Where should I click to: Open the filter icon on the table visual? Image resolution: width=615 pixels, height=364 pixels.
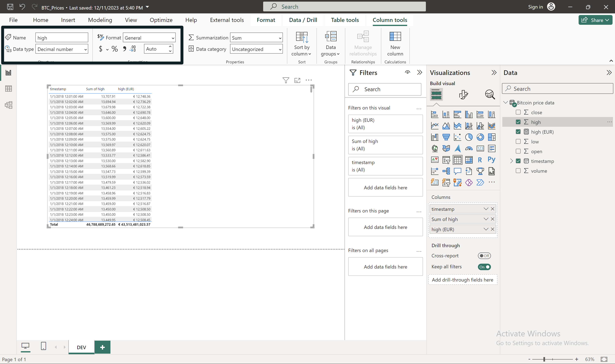click(x=286, y=80)
